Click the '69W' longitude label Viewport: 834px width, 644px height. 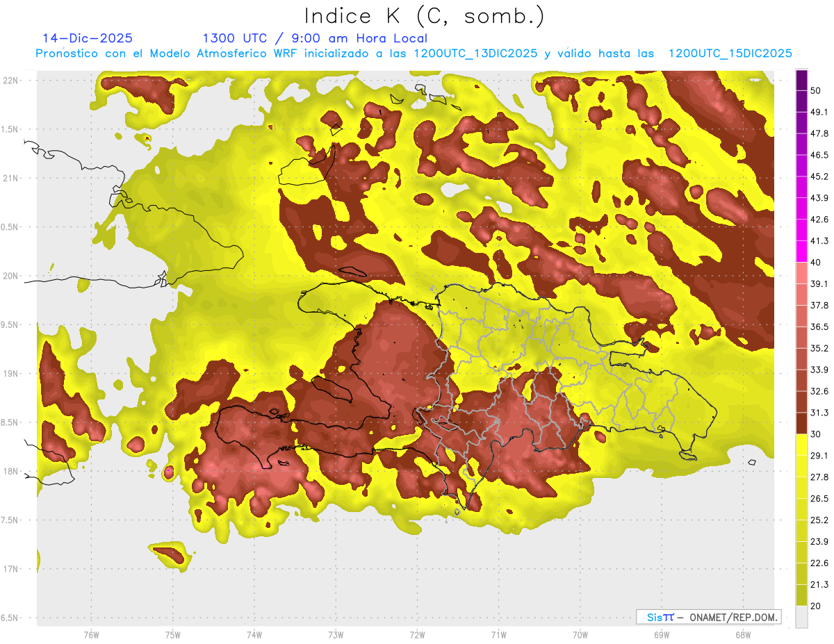coord(661,635)
